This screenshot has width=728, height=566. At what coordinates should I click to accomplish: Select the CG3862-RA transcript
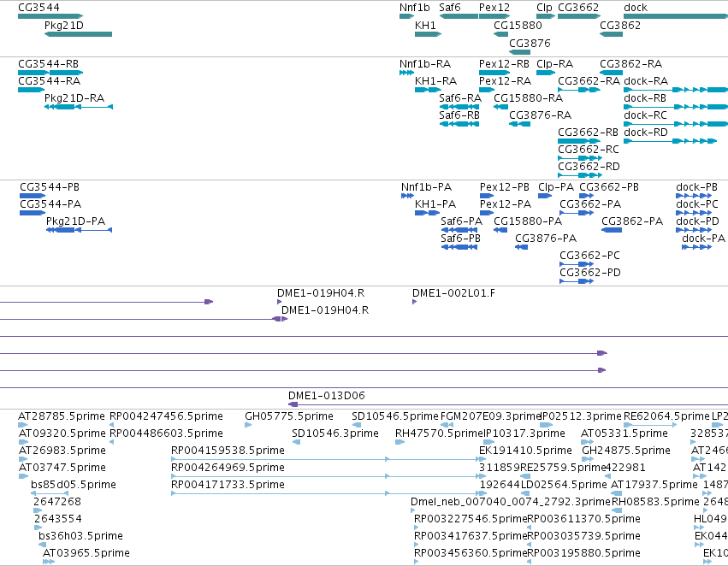(611, 73)
